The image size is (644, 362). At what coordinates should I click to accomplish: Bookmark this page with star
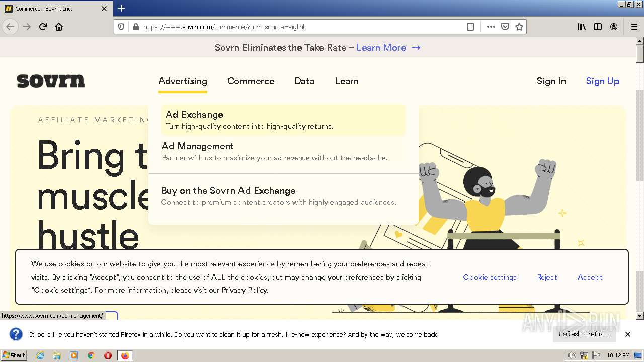click(x=519, y=27)
